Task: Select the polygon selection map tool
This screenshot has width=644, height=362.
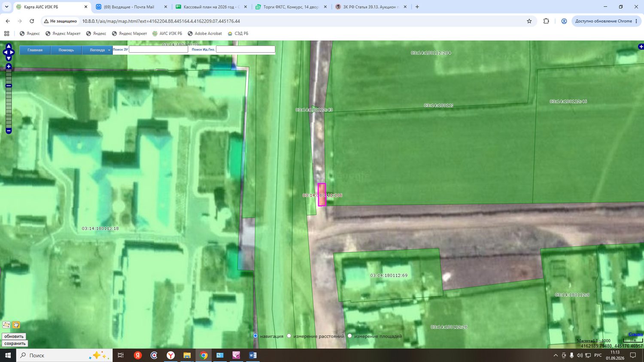Action: (6, 325)
